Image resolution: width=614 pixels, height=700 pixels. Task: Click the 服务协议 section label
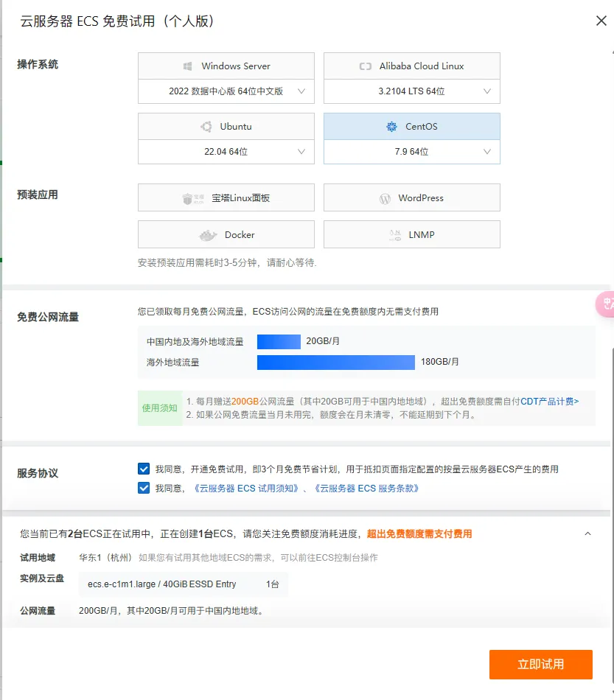pyautogui.click(x=38, y=473)
